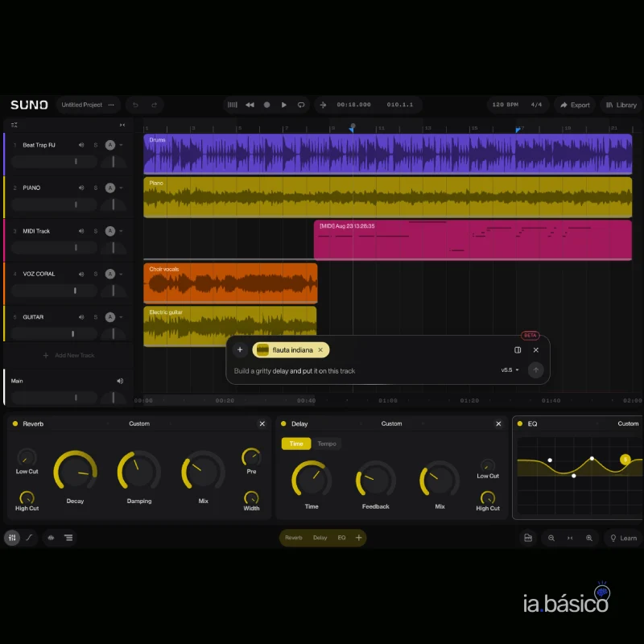The image size is (644, 644).
Task: Toggle the Reverb enable dot
Action: pyautogui.click(x=15, y=423)
